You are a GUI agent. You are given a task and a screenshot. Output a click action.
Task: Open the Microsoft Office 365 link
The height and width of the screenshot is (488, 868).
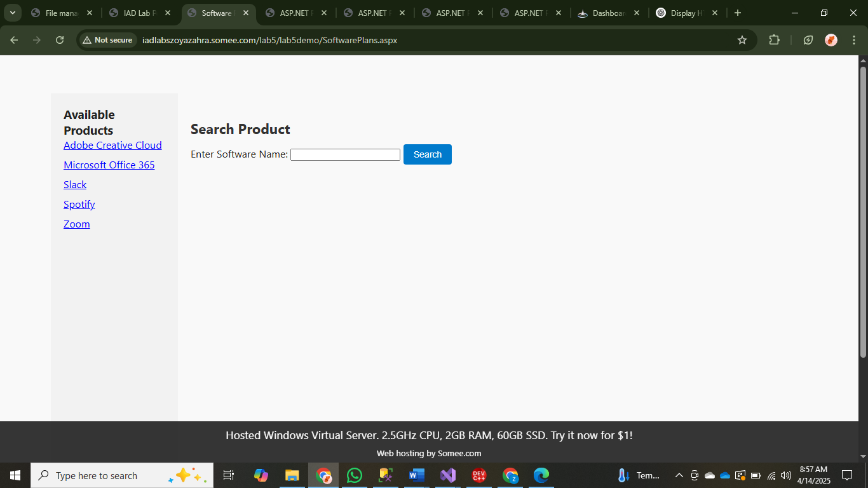(109, 165)
